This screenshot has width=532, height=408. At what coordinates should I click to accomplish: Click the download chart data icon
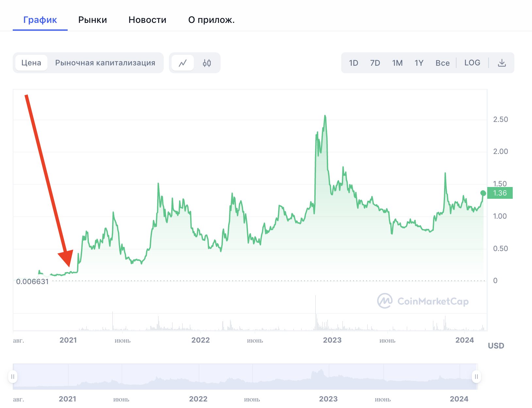point(502,63)
